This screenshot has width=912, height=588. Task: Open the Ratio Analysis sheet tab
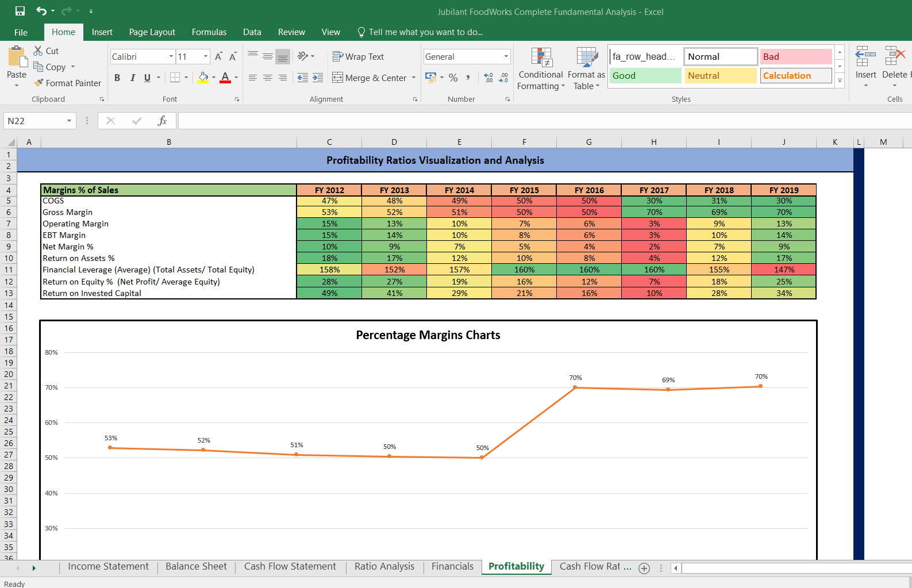384,567
